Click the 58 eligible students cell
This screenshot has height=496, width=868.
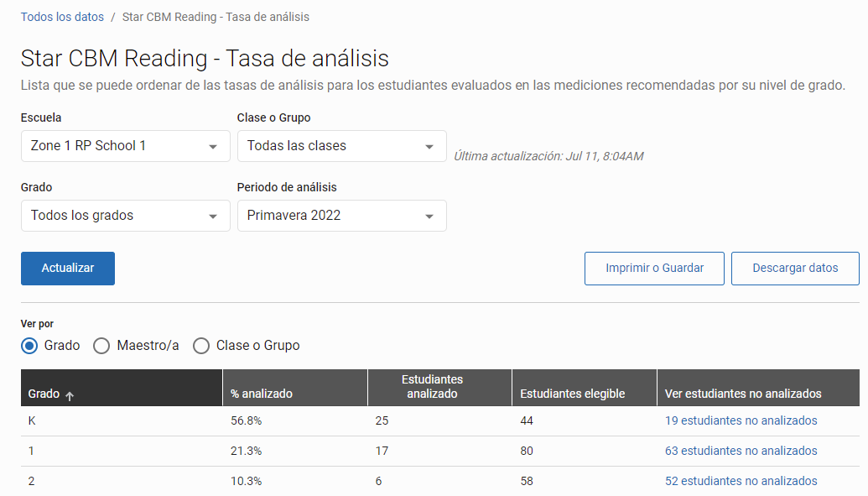pyautogui.click(x=527, y=481)
